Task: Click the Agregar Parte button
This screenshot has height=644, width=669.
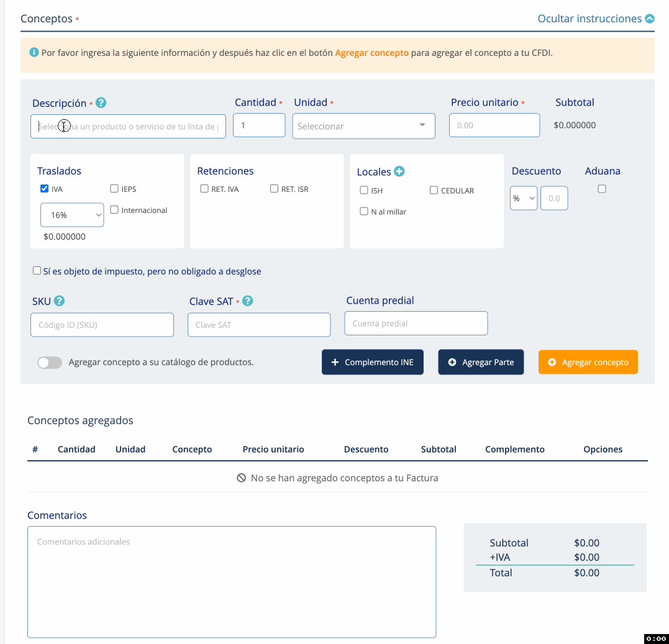Action: tap(481, 362)
